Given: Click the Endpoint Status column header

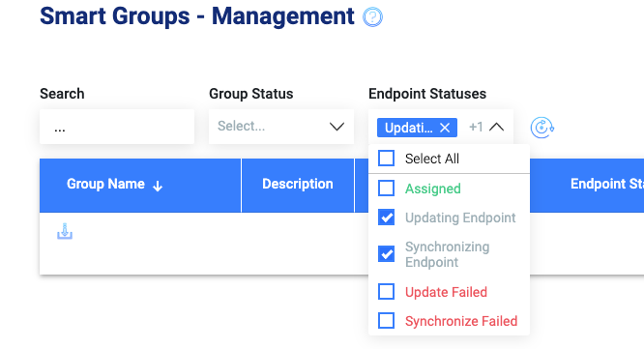Looking at the screenshot, I should (607, 184).
